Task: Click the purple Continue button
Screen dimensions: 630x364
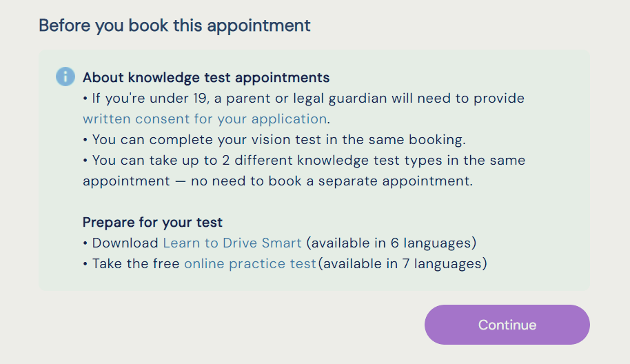Action: pos(507,325)
